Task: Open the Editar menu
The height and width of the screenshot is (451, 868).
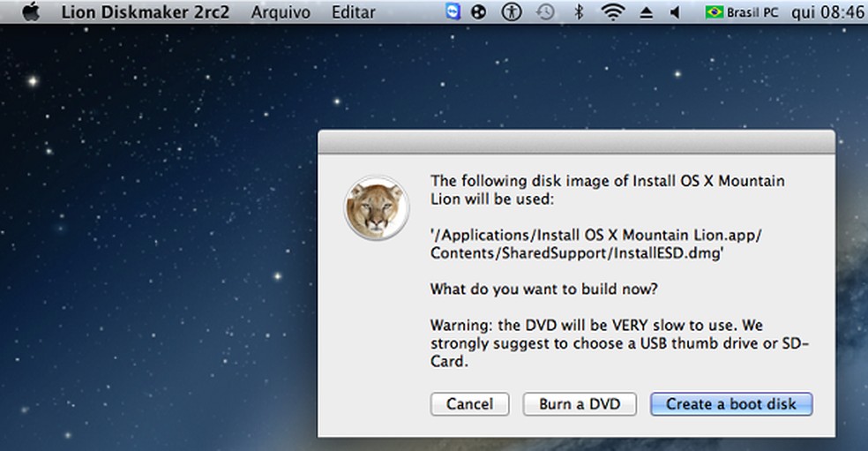Action: (x=353, y=12)
